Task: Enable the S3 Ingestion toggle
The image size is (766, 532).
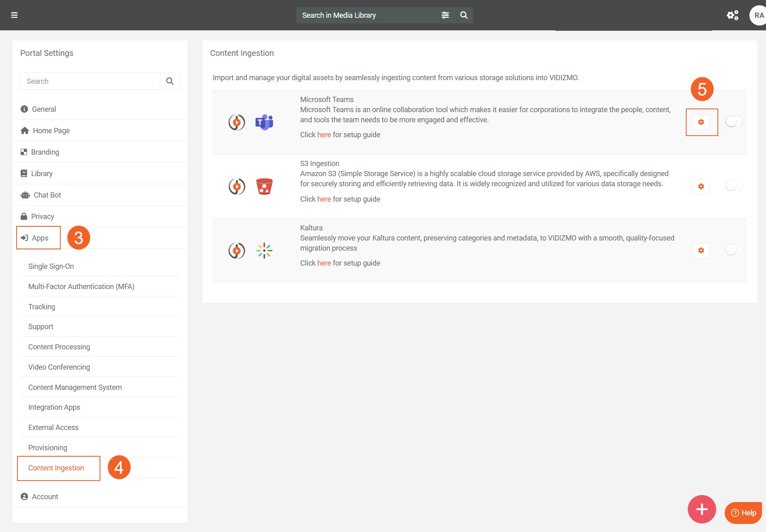Action: [x=734, y=185]
